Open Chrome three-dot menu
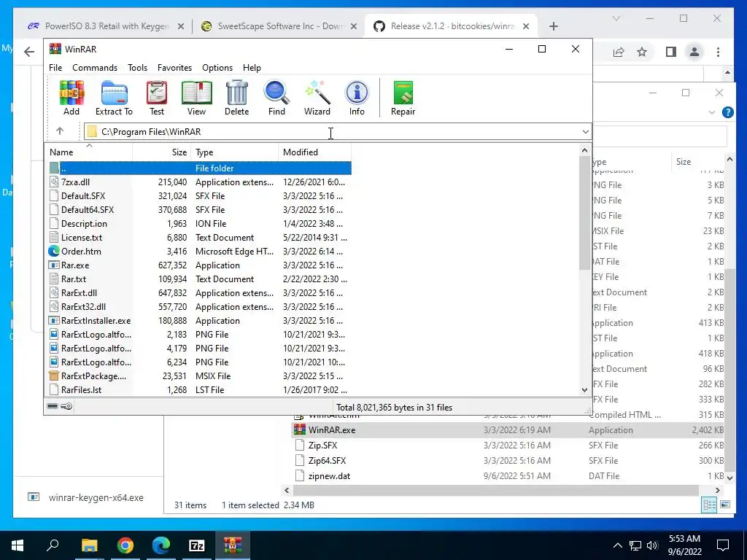The height and width of the screenshot is (560, 747). [x=719, y=52]
